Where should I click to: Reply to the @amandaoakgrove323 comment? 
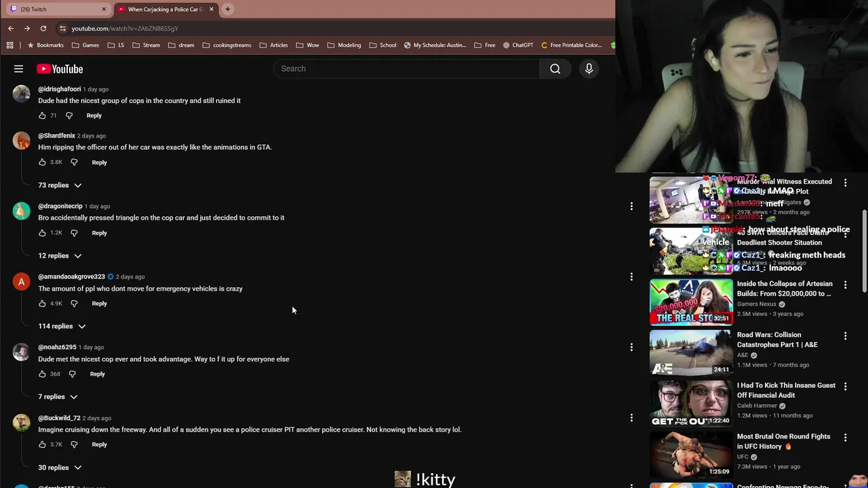(99, 303)
